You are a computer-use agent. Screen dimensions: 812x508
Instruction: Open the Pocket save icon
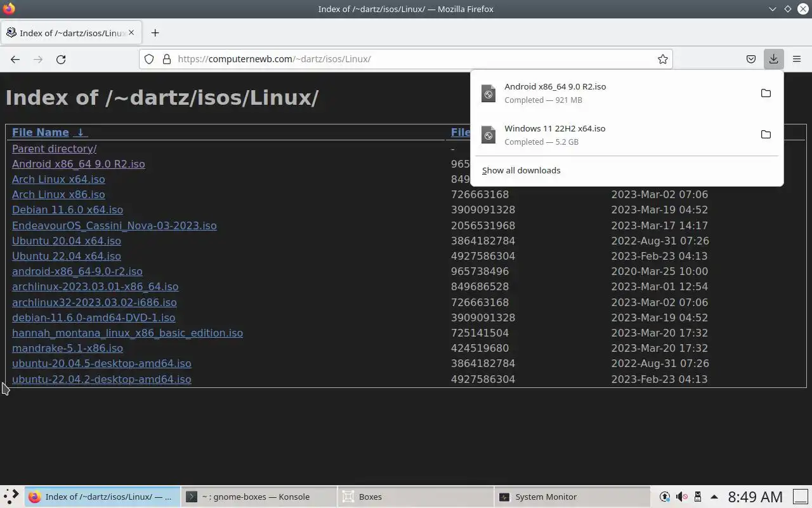(x=751, y=59)
